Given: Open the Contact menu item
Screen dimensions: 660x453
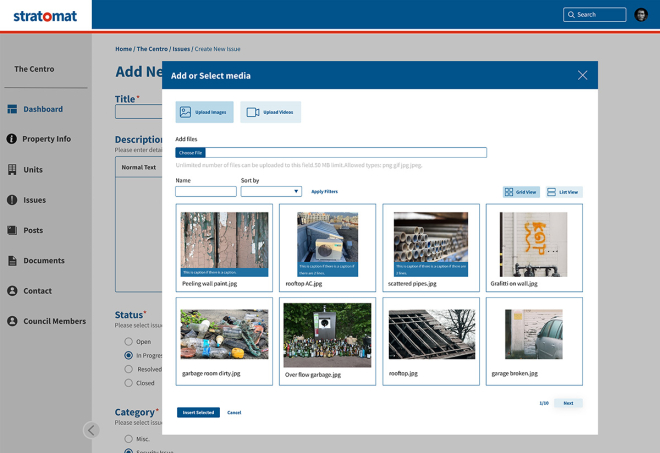Looking at the screenshot, I should pyautogui.click(x=37, y=290).
